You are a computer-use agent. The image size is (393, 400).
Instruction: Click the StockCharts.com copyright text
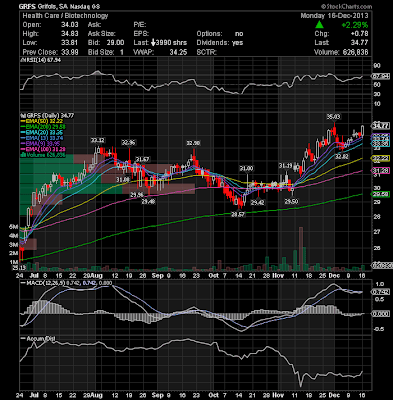point(347,6)
